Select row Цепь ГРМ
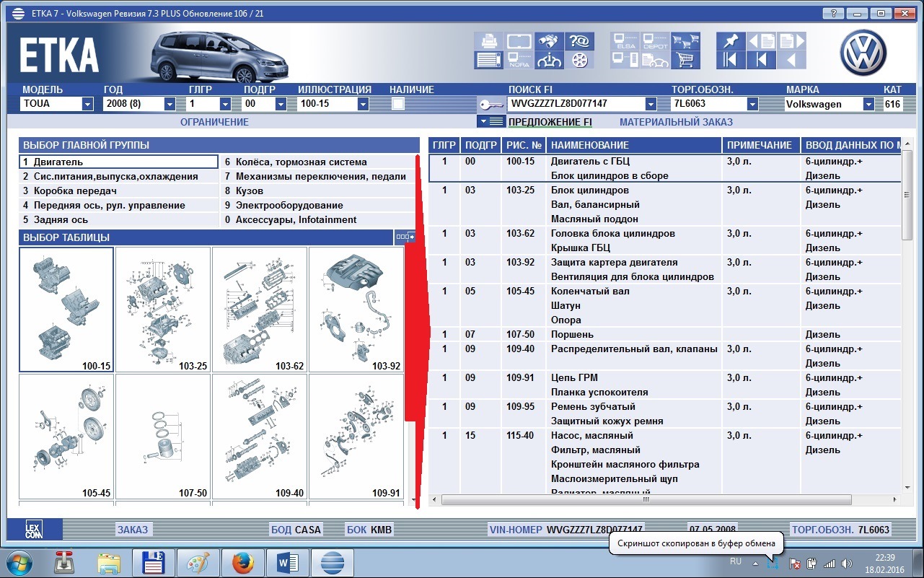Image resolution: width=924 pixels, height=578 pixels. pos(665,385)
